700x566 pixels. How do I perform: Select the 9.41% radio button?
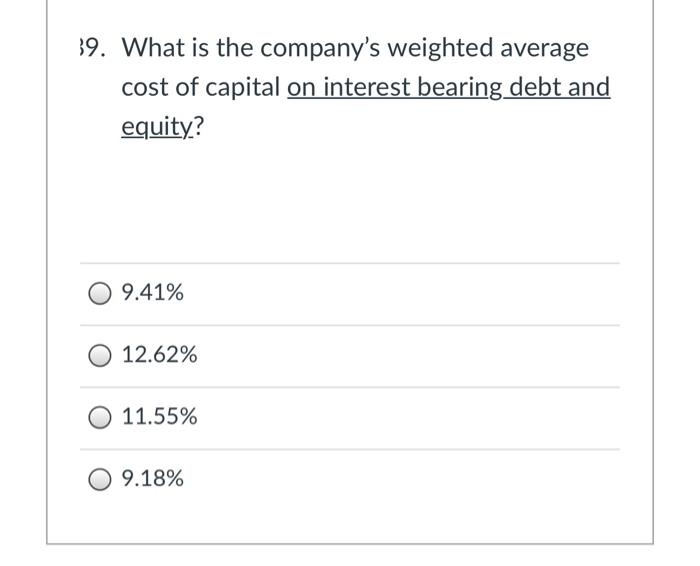(99, 293)
